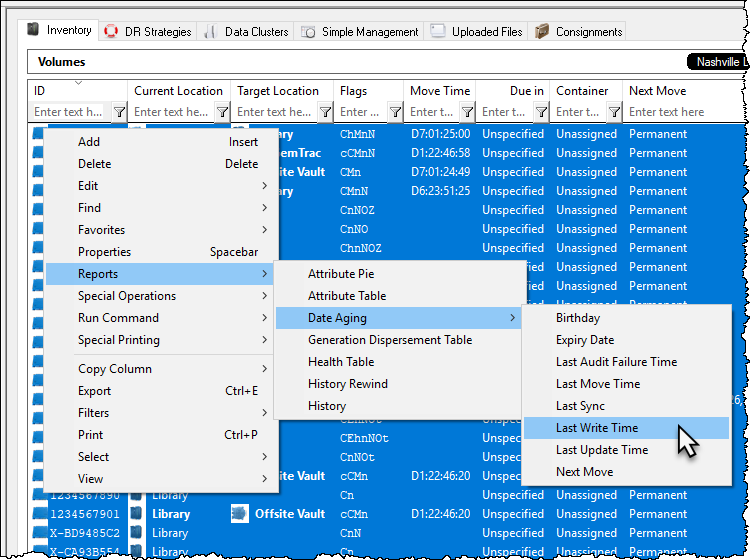Choose Last Sync aging report
Image resolution: width=750 pixels, height=560 pixels.
pyautogui.click(x=627, y=406)
